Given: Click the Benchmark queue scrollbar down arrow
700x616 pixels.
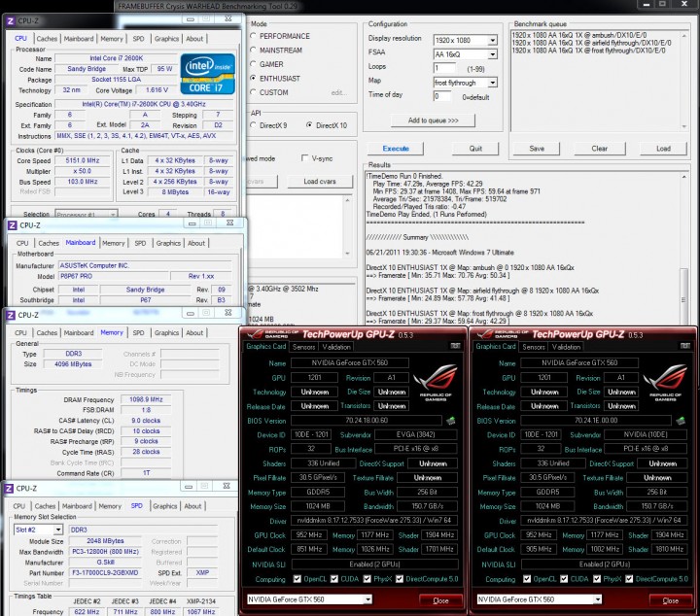Looking at the screenshot, I should 683,127.
